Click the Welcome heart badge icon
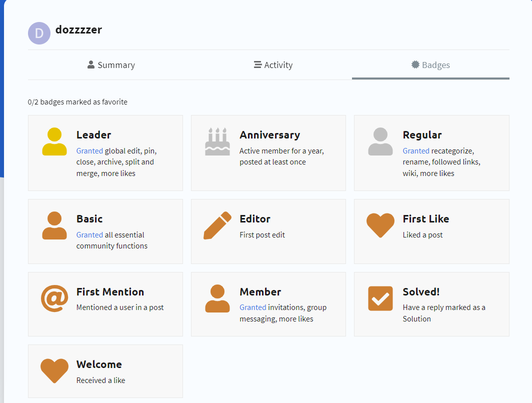532x403 pixels. 54,371
